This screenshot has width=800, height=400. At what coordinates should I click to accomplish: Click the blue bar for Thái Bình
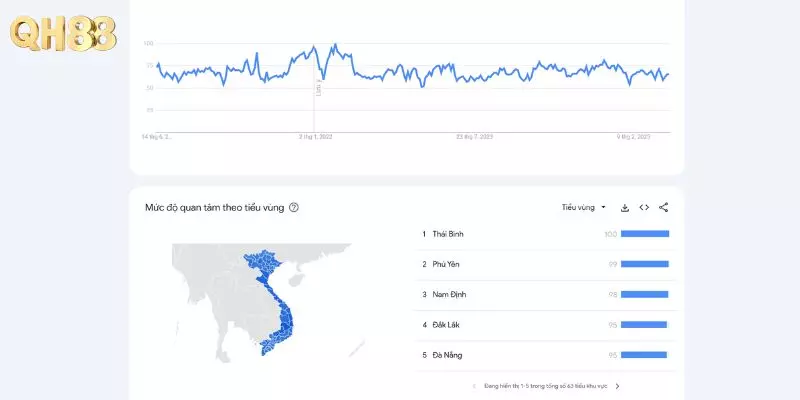645,234
